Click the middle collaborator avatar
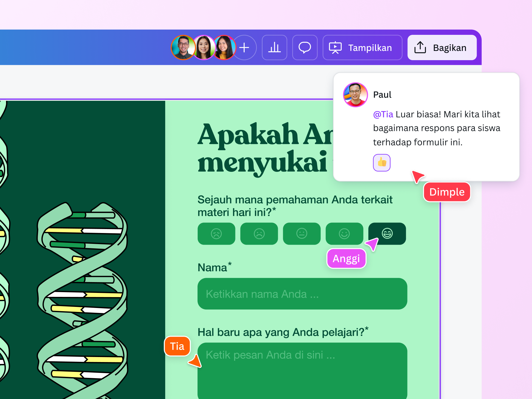This screenshot has width=532, height=399. (x=203, y=47)
